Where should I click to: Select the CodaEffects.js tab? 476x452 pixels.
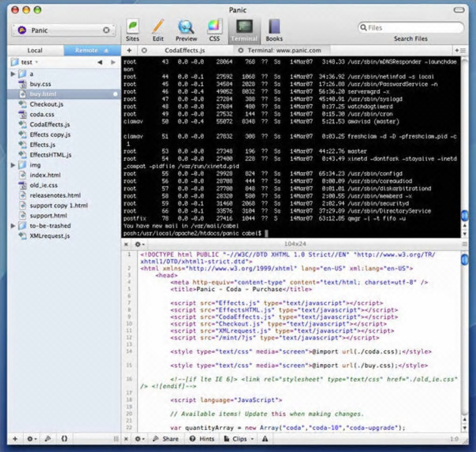coord(185,50)
